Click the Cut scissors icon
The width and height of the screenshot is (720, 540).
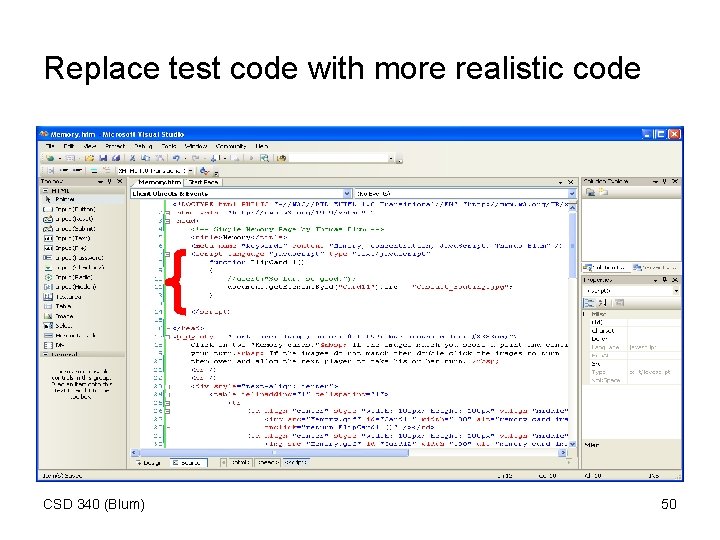click(x=132, y=158)
